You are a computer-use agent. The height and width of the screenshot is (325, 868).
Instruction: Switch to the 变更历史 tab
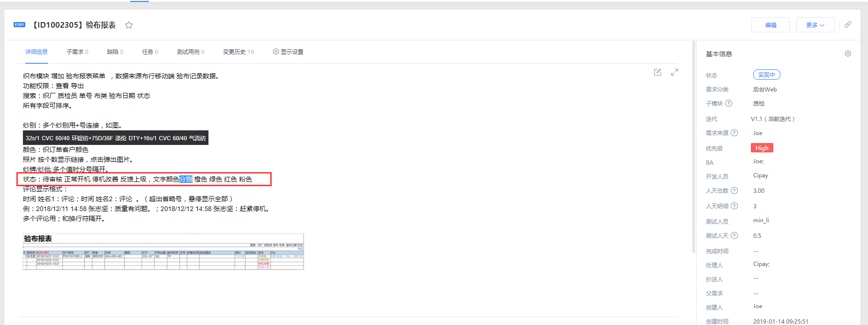coord(238,52)
